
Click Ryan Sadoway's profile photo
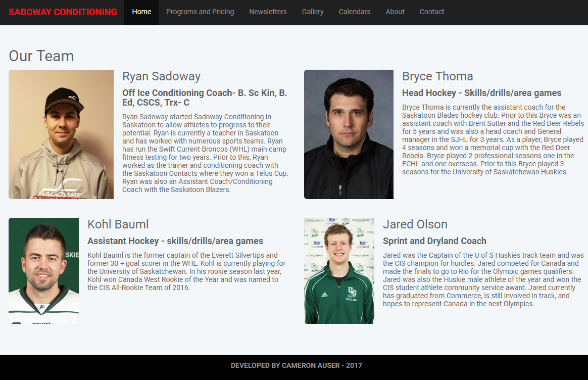click(x=61, y=134)
